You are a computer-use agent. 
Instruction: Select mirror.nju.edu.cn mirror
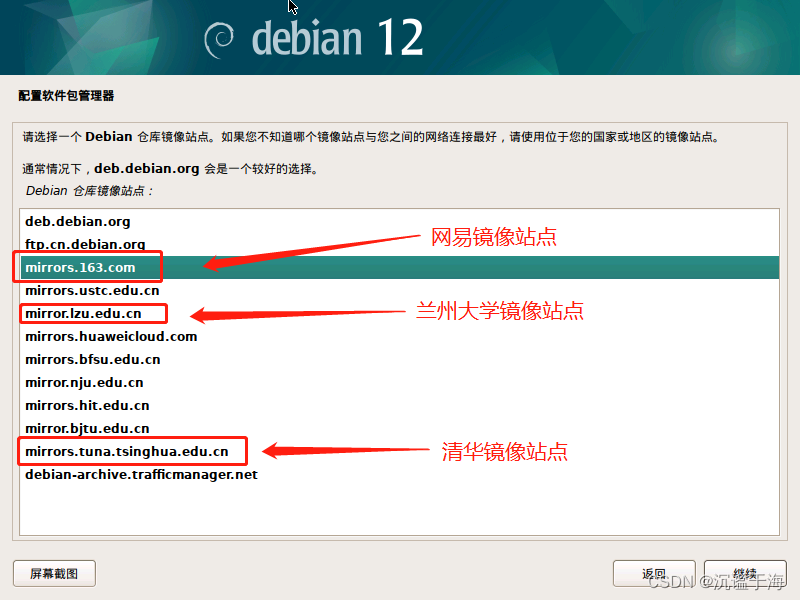(399, 382)
